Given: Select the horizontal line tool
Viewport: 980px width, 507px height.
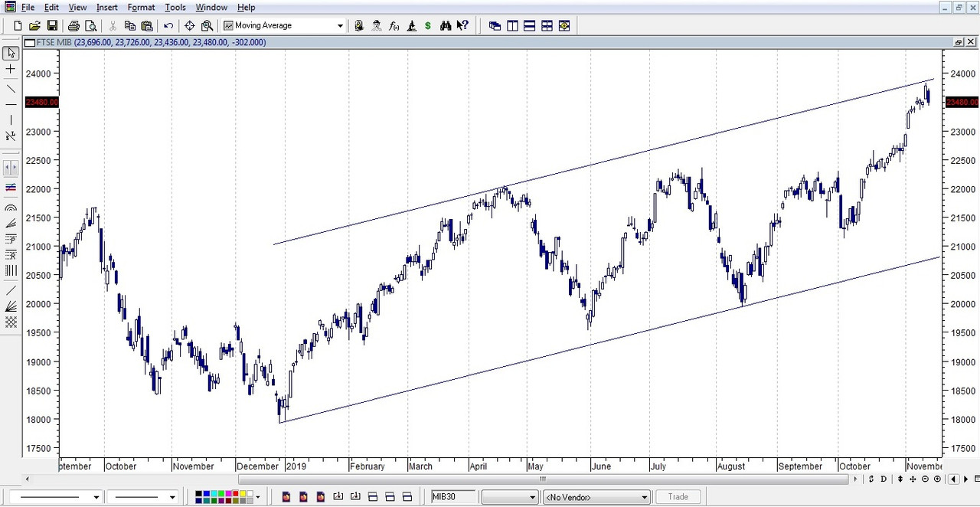Looking at the screenshot, I should point(11,104).
